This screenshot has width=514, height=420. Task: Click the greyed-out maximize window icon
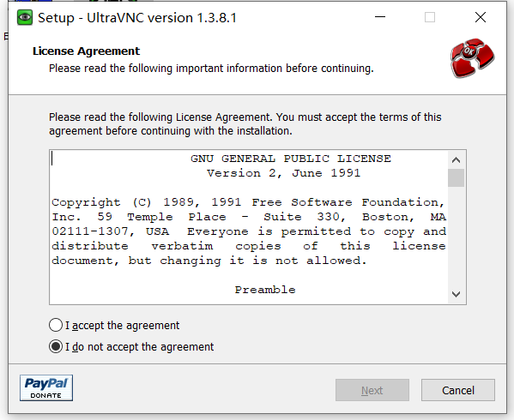[430, 17]
